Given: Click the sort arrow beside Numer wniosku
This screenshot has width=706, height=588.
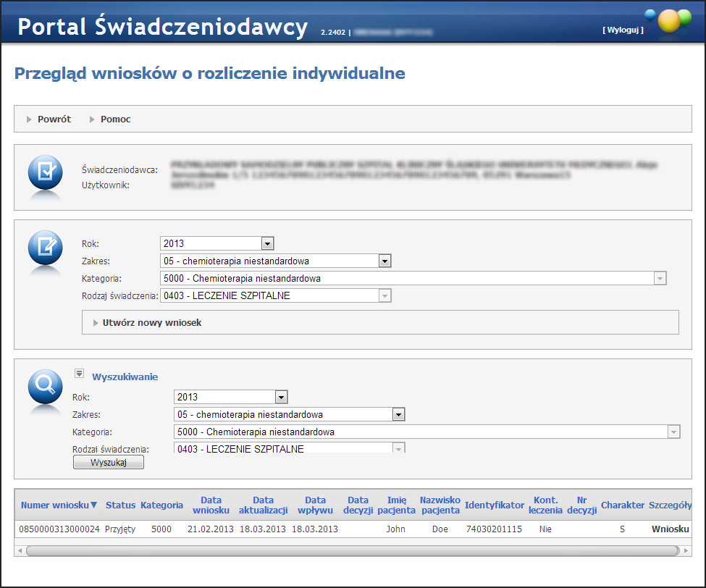Looking at the screenshot, I should (x=93, y=505).
